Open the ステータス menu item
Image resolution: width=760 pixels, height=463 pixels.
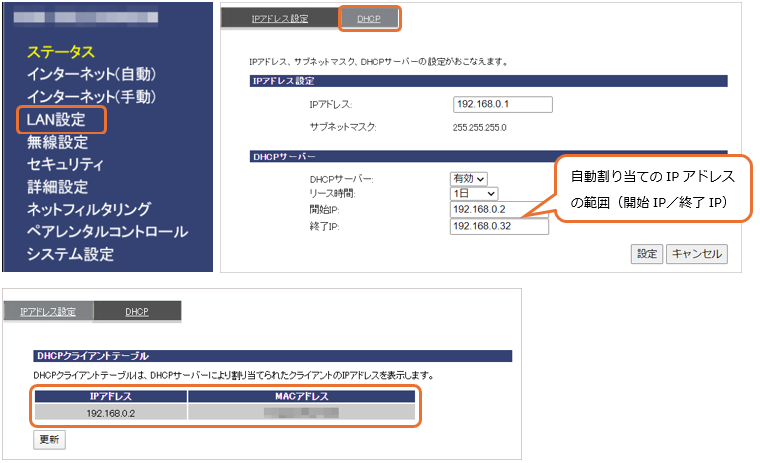click(x=61, y=52)
